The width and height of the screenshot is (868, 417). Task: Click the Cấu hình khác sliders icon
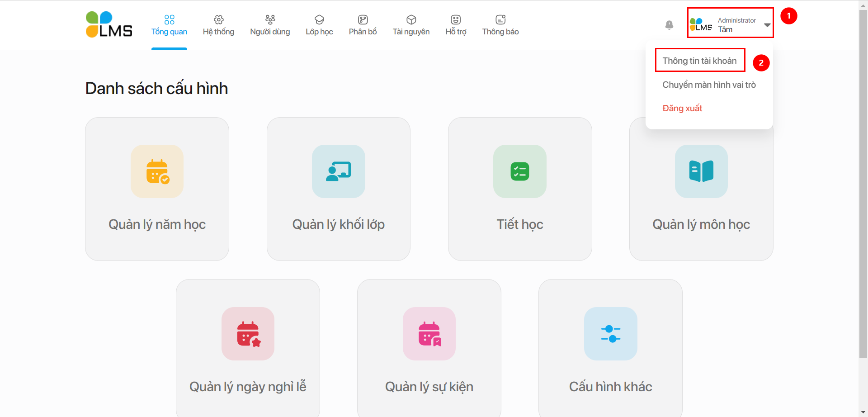[x=610, y=334]
